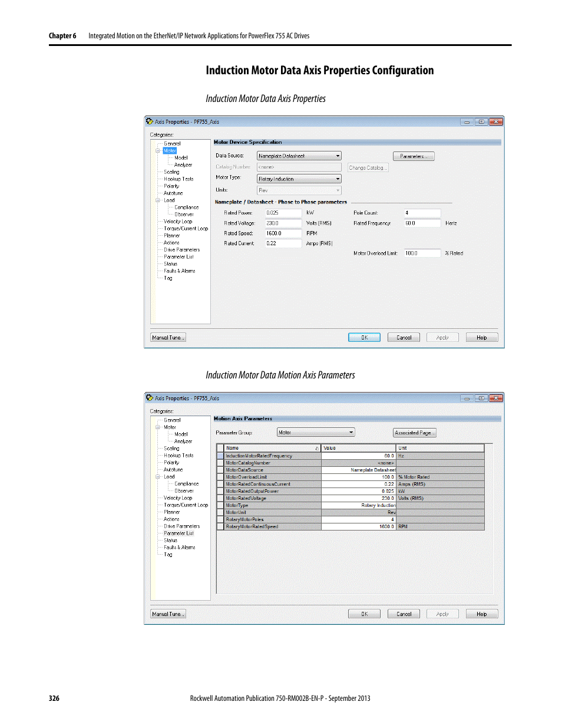Select Observer in the upper category tree

[x=184, y=215]
